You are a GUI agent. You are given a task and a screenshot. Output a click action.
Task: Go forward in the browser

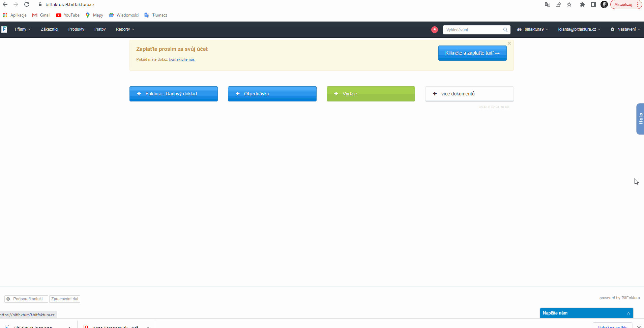point(16,4)
